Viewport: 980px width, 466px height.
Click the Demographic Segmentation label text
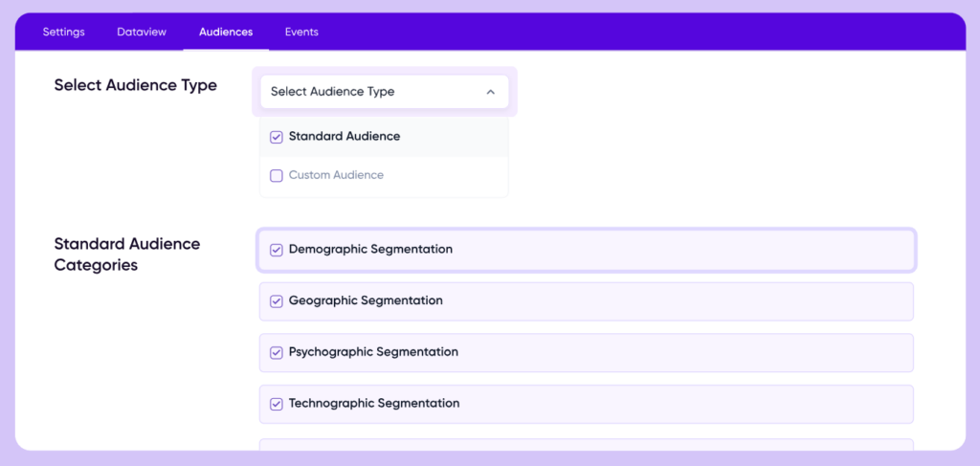click(x=370, y=249)
